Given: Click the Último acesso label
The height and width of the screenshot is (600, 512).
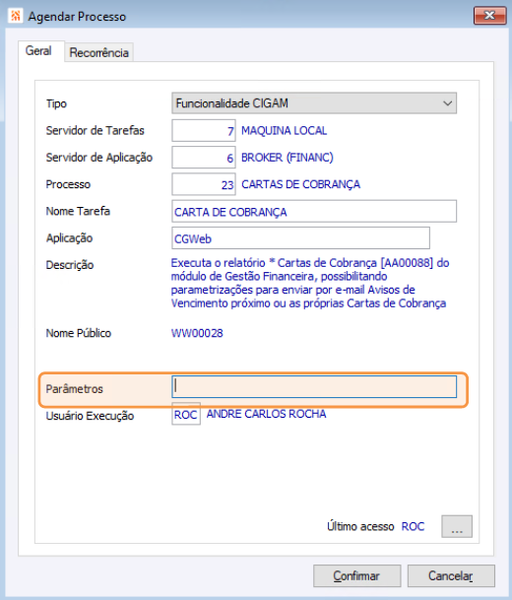Looking at the screenshot, I should (x=360, y=526).
